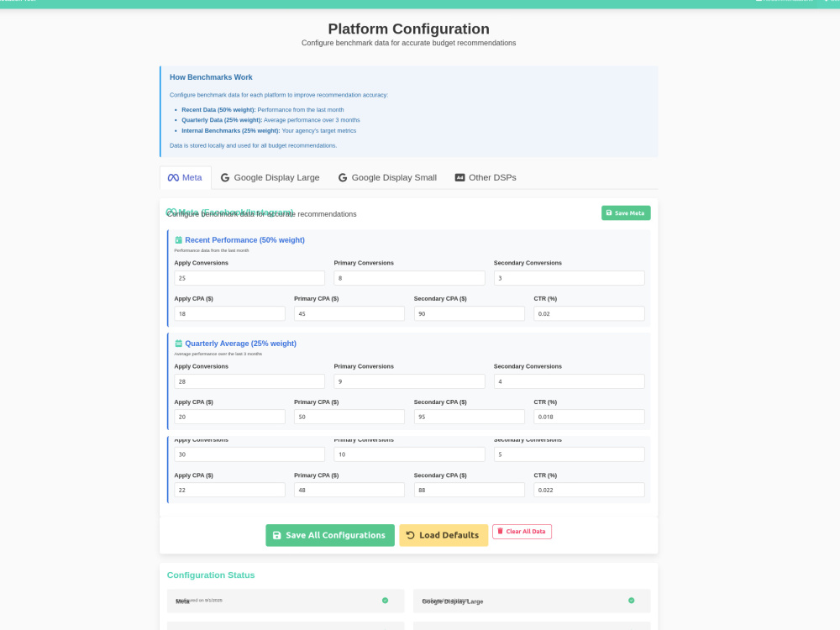Focus Recent Primary Conversions field with 8
This screenshot has height=630, width=840.
click(409, 278)
